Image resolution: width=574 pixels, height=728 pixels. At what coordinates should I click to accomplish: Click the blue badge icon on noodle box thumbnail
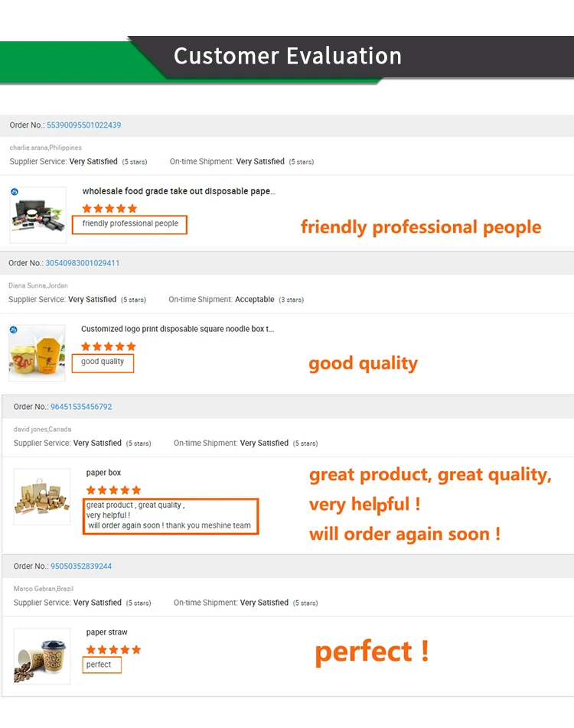14,330
